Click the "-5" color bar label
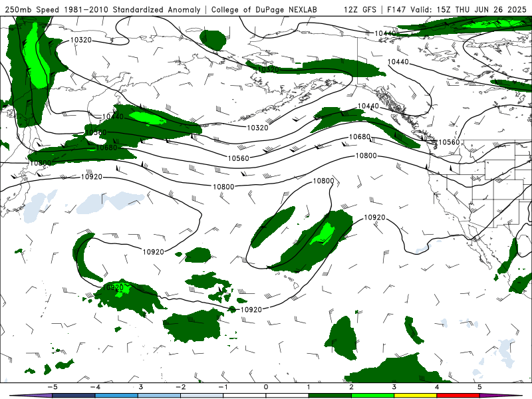 pyautogui.click(x=53, y=387)
